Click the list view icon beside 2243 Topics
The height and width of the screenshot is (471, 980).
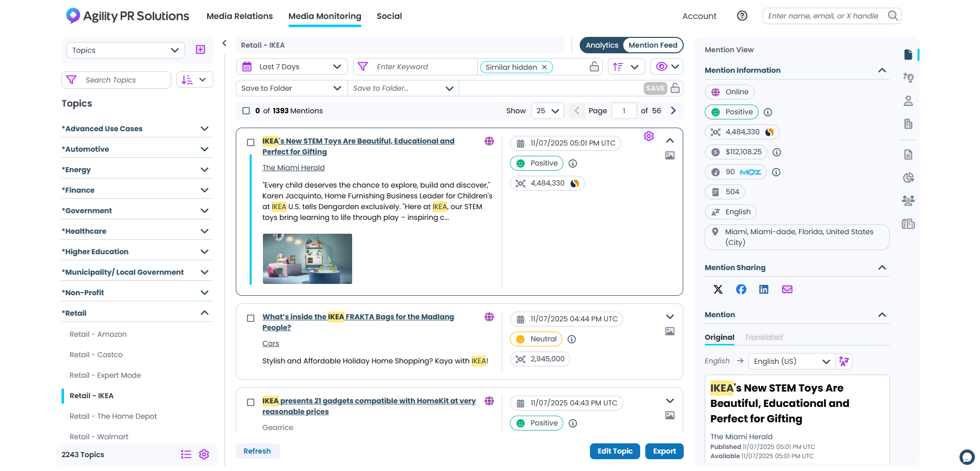(186, 455)
